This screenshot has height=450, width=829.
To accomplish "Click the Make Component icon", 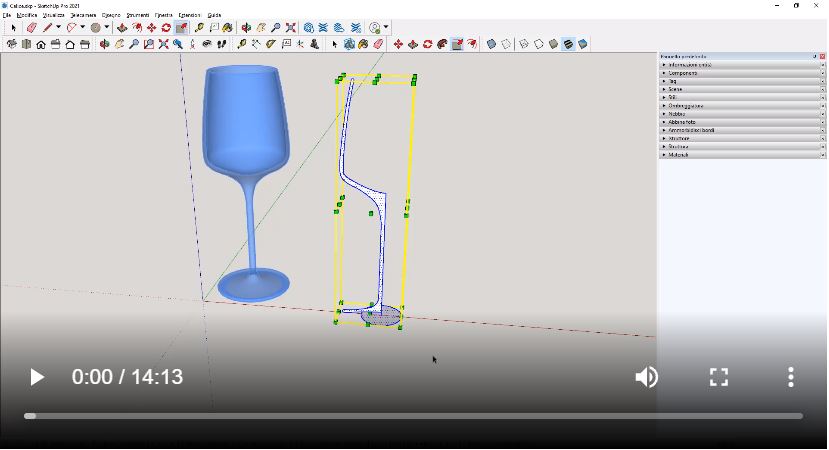I will (x=349, y=44).
